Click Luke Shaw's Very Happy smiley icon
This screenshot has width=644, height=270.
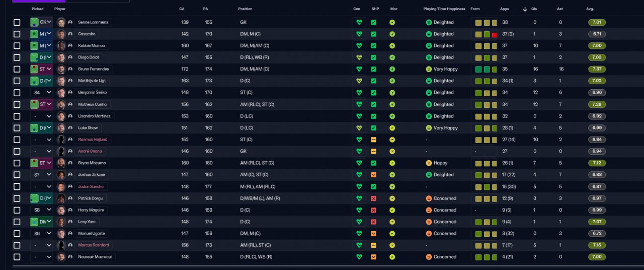coord(429,128)
